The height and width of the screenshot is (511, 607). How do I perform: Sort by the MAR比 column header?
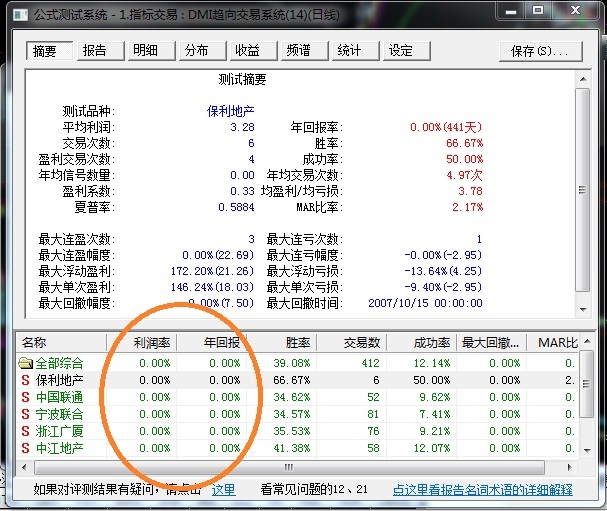coord(553,343)
